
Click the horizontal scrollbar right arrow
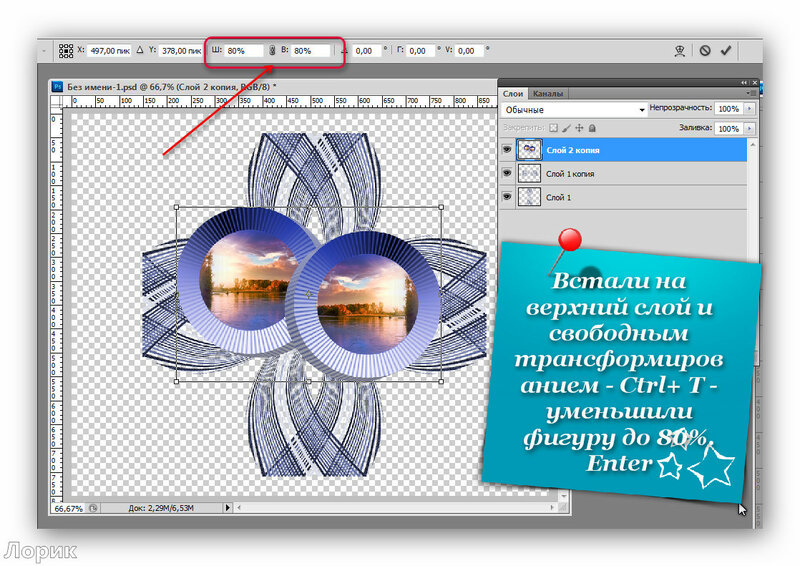click(x=552, y=508)
